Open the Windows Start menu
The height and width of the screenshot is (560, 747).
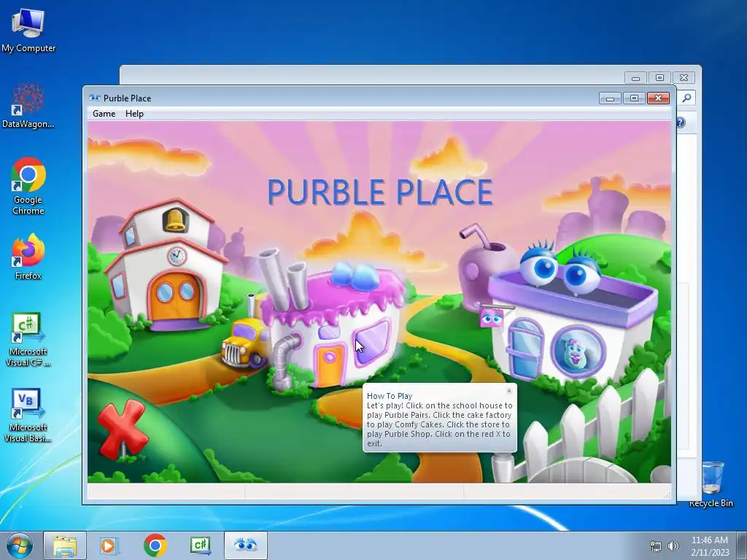point(20,545)
